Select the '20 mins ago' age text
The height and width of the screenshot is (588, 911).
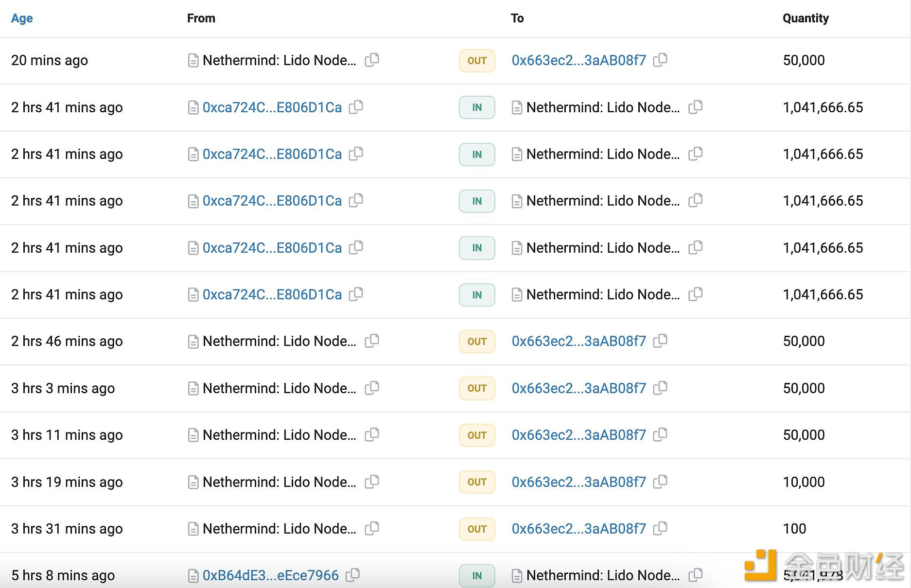[x=50, y=60]
